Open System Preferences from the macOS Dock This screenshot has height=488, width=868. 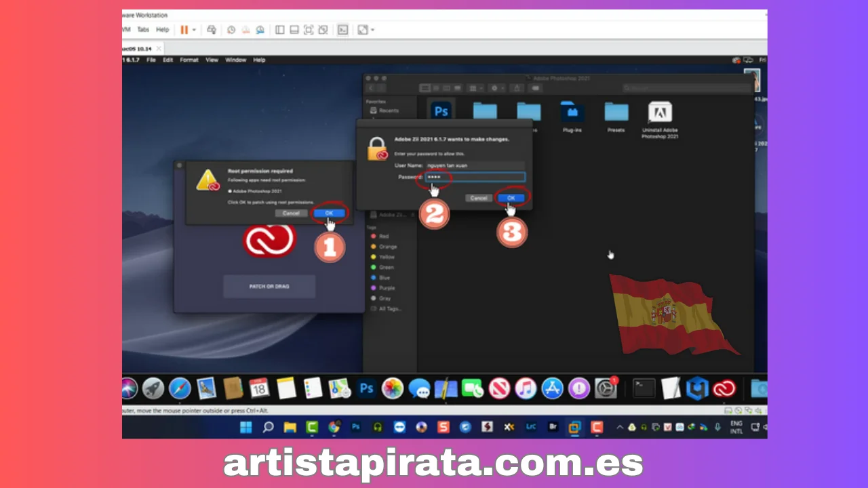coord(606,388)
